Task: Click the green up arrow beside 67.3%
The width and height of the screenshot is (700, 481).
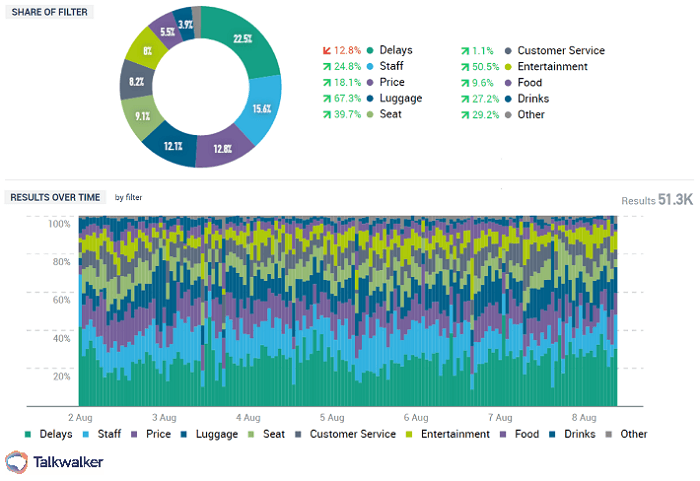Action: click(325, 99)
